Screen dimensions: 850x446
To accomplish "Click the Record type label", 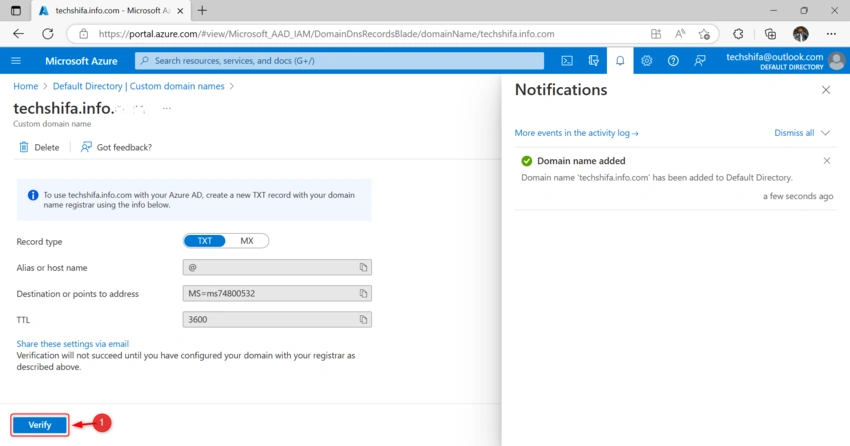I will pos(39,241).
